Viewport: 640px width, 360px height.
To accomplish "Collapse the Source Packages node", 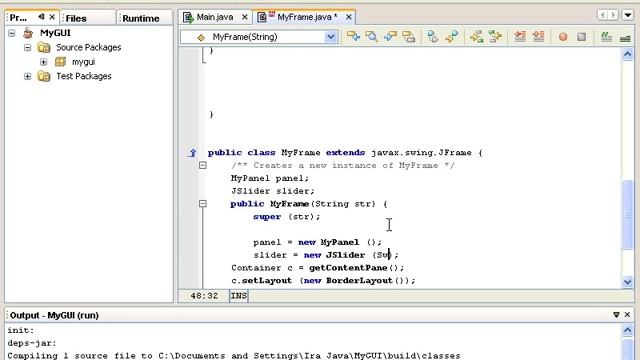I will (27, 47).
